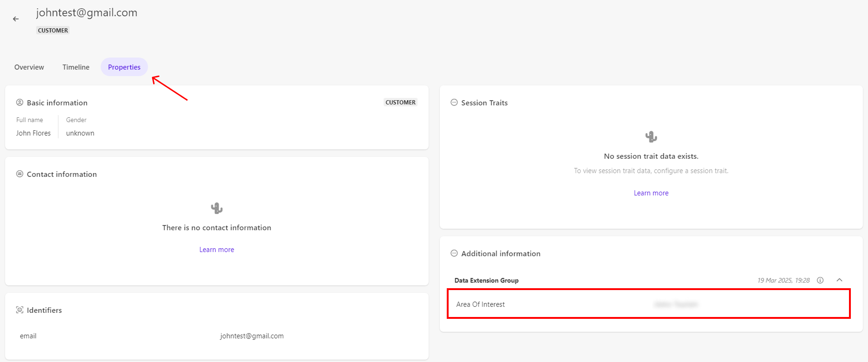Click the Full name field label
This screenshot has width=868, height=362.
click(30, 120)
